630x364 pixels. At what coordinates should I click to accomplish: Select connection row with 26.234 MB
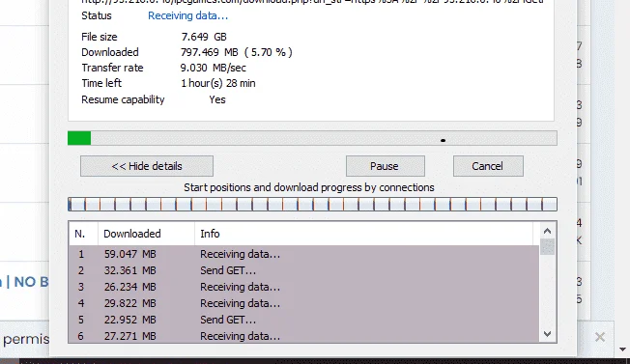click(303, 287)
